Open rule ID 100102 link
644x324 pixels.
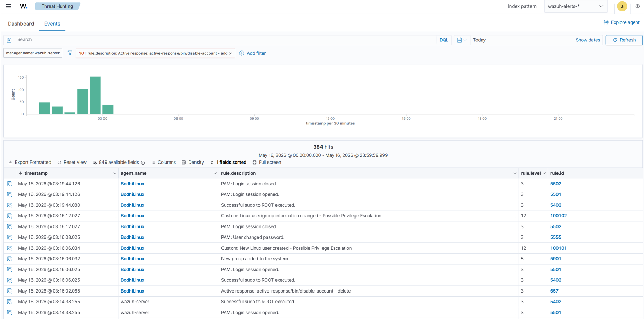click(558, 216)
